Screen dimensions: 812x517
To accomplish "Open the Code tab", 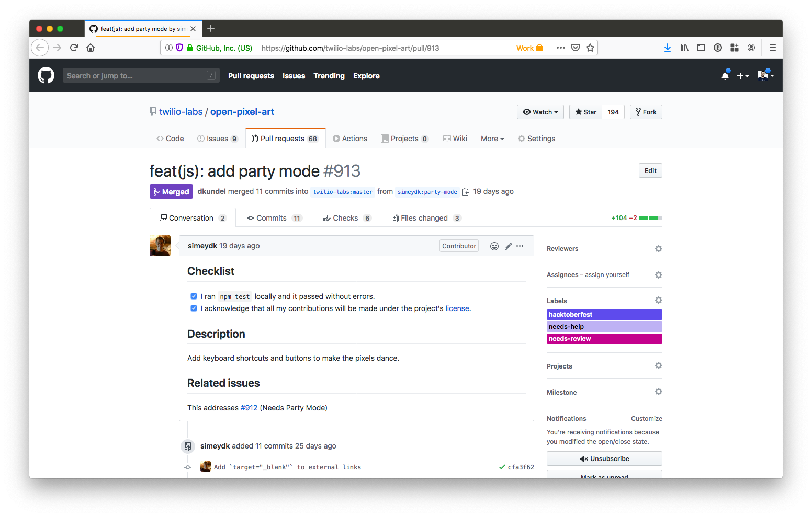I will (170, 139).
